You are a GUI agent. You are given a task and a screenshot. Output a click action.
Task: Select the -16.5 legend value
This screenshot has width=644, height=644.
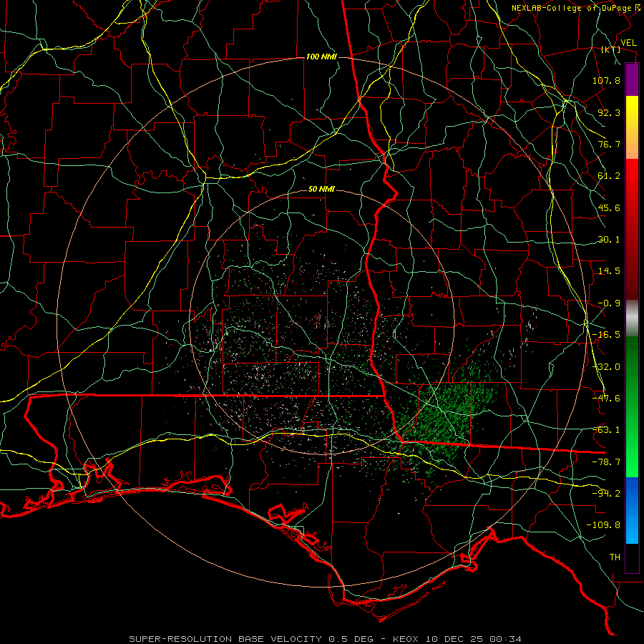(606, 335)
